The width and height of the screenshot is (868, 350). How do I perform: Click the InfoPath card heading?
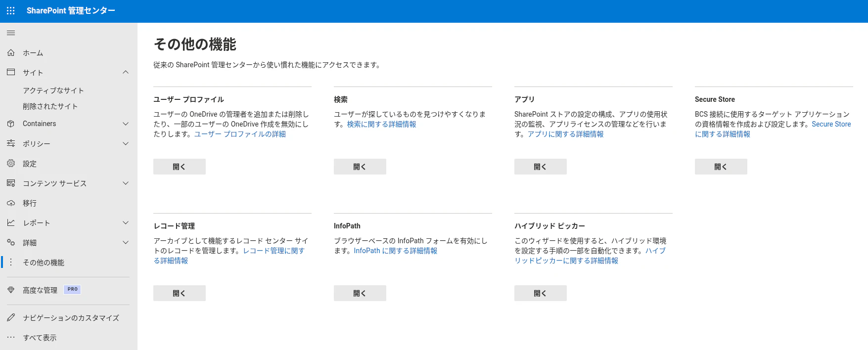point(347,226)
